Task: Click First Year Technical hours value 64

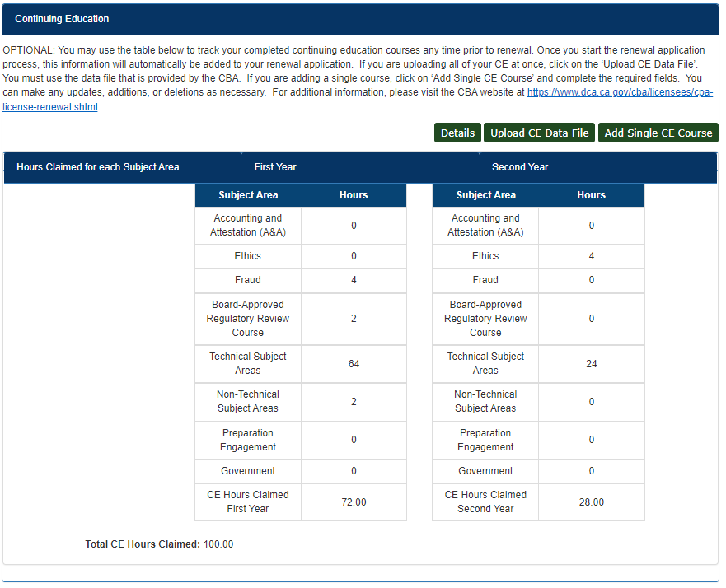Action: [x=354, y=364]
